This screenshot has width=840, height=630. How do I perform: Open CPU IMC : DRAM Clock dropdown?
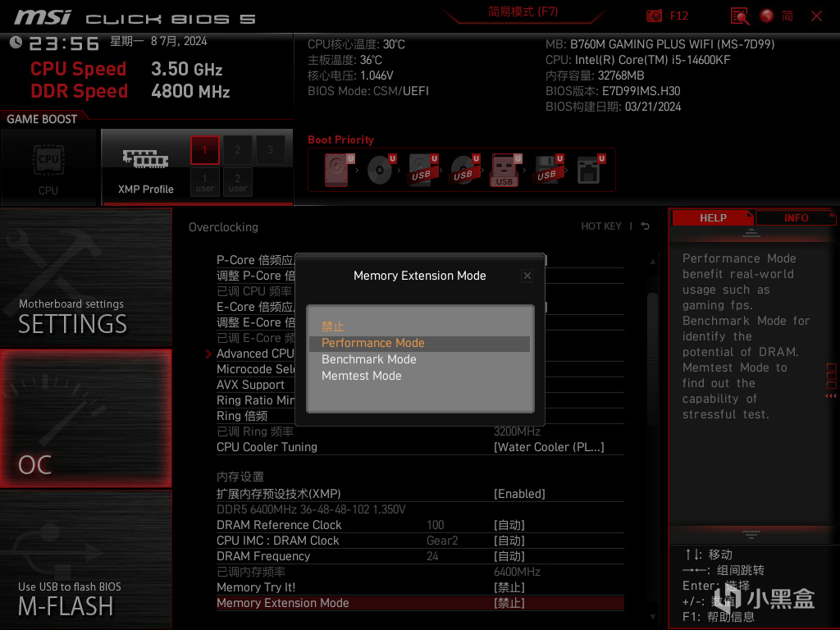[x=509, y=541]
